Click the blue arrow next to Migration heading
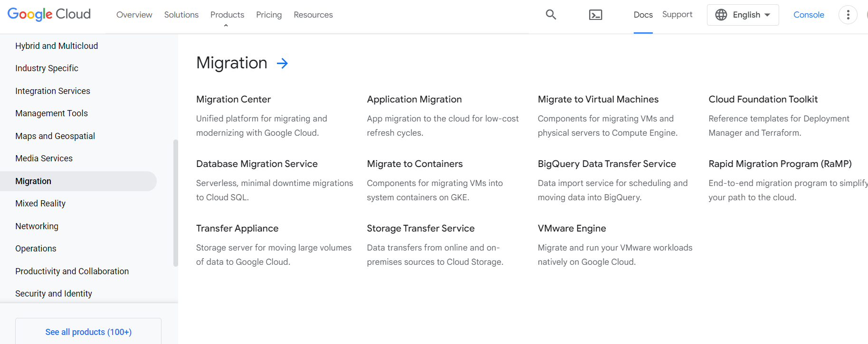Screen dimensions: 868x344 (x=282, y=63)
